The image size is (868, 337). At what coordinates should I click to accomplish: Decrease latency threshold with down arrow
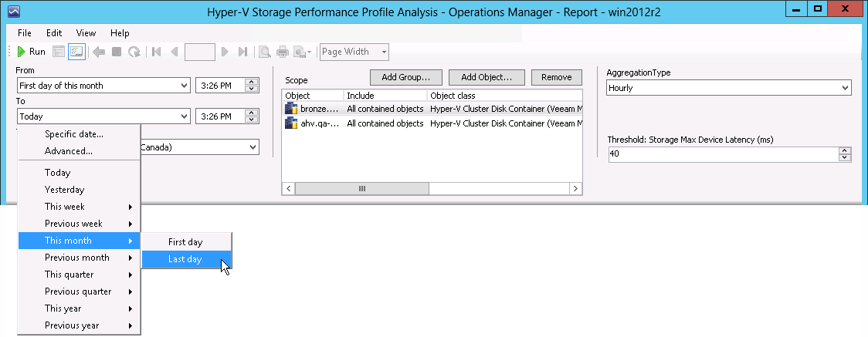coord(845,158)
